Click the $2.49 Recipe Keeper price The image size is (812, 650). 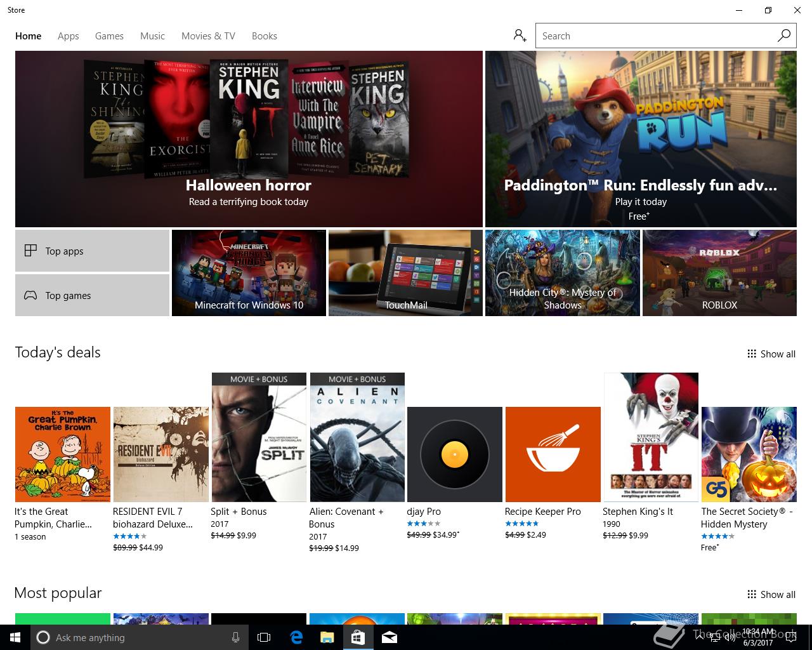(x=537, y=535)
